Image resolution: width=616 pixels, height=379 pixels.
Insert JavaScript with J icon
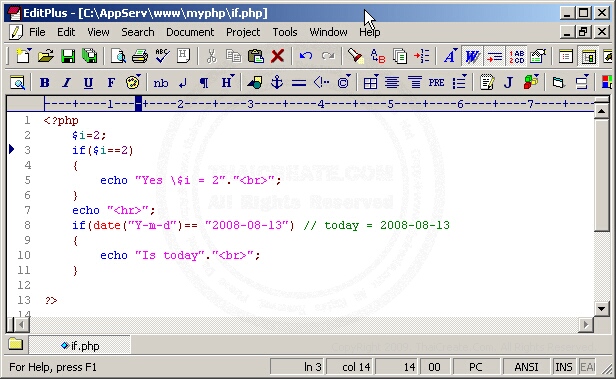coord(509,82)
